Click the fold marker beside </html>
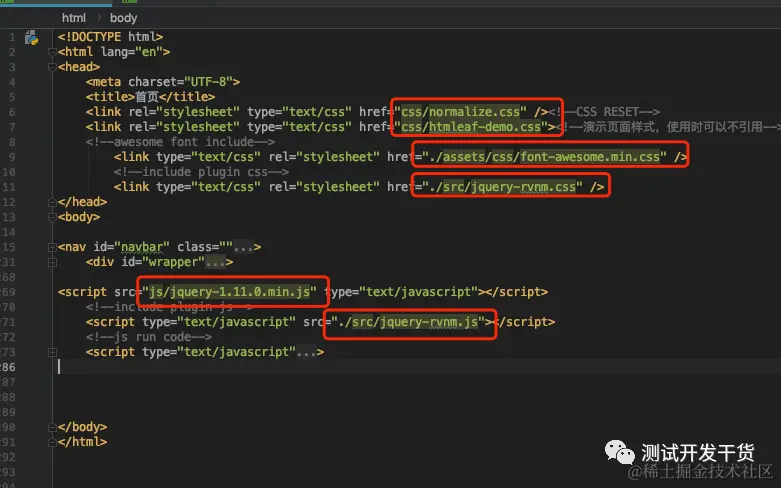This screenshot has height=488, width=781. click(x=52, y=442)
